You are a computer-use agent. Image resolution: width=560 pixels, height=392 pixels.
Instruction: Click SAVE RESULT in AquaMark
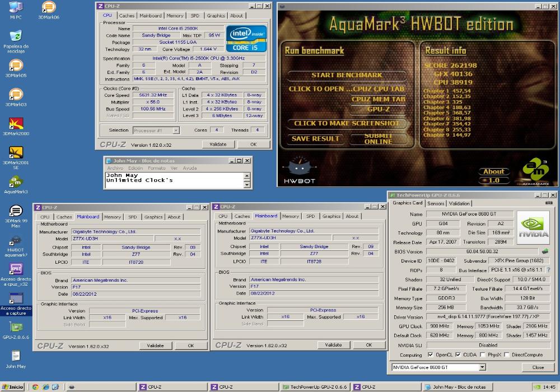[x=315, y=138]
